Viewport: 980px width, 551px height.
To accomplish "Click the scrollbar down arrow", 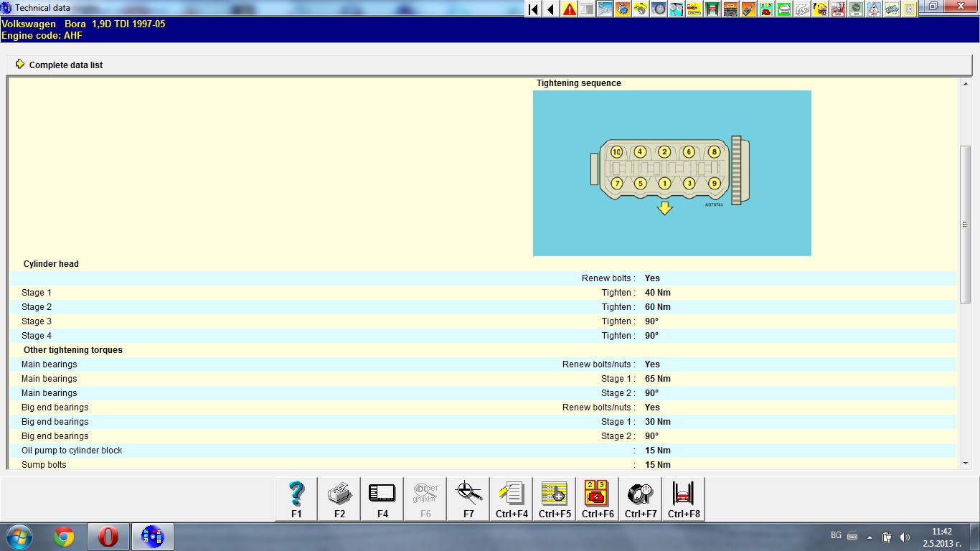I will [x=965, y=463].
